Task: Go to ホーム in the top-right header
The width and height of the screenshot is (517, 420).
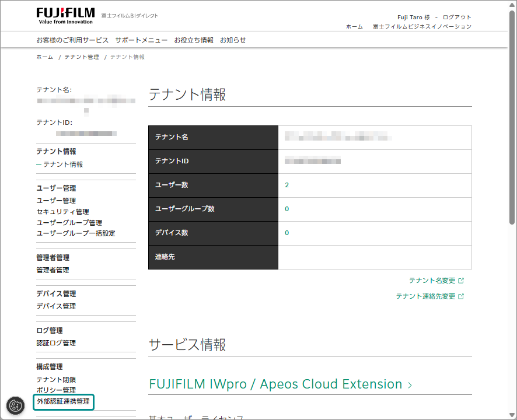Action: click(x=354, y=27)
